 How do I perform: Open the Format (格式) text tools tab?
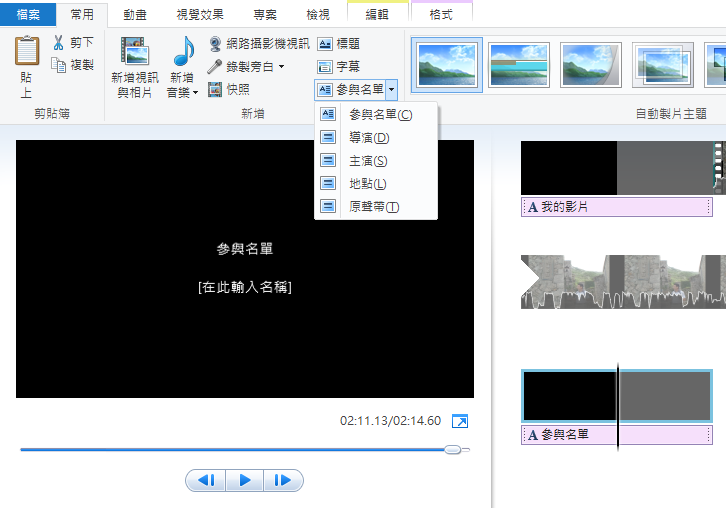(x=441, y=15)
